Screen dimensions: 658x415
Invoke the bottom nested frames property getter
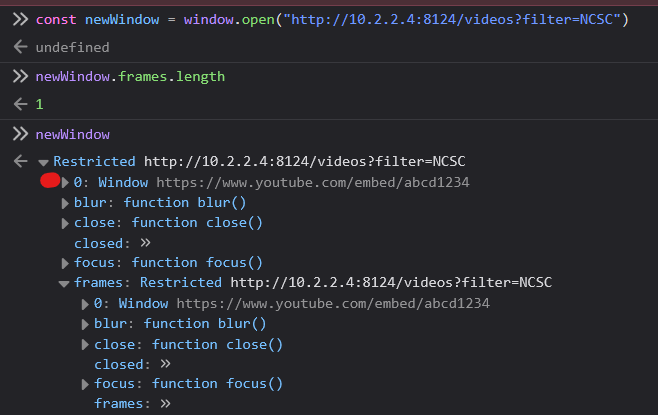165,404
